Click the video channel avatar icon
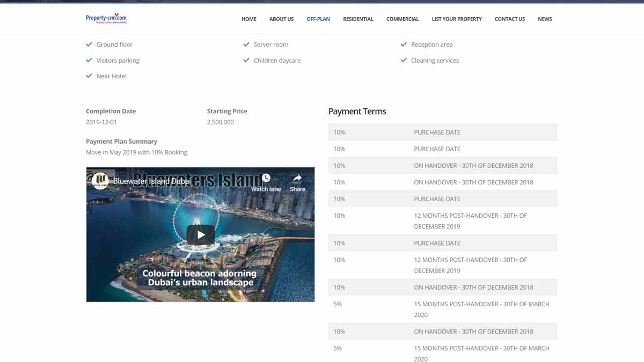 coord(100,181)
